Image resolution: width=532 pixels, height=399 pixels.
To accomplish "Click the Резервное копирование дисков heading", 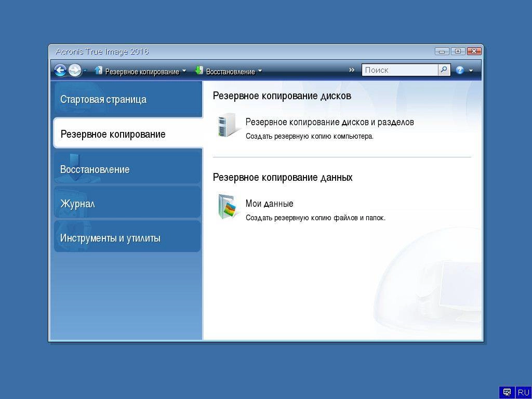I will 282,96.
